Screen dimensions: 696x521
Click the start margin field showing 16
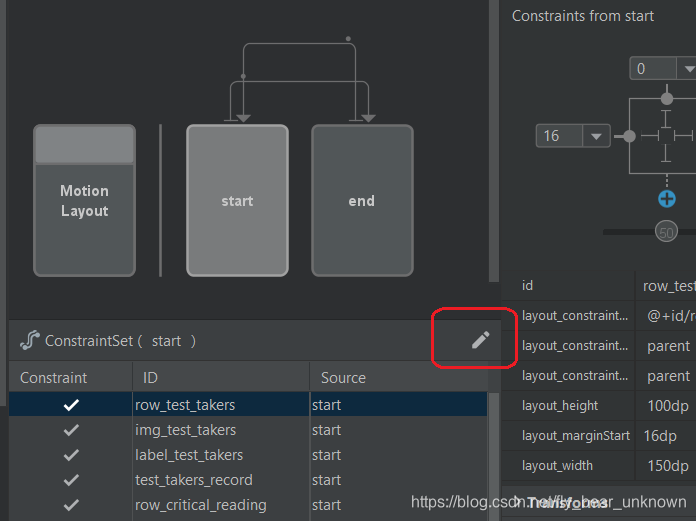coord(559,136)
